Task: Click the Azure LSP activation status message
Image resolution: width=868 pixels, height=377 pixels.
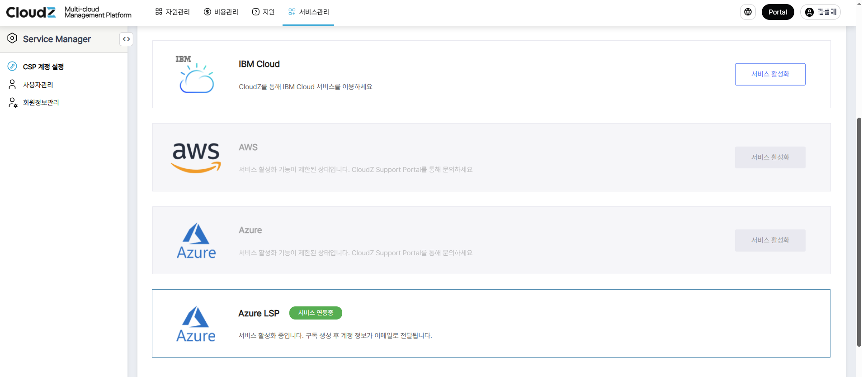Action: pyautogui.click(x=335, y=335)
